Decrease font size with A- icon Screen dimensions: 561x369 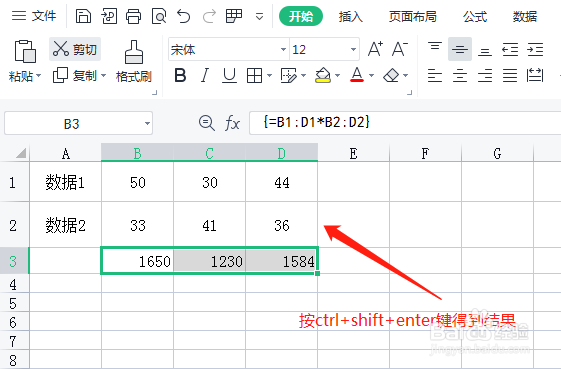400,49
